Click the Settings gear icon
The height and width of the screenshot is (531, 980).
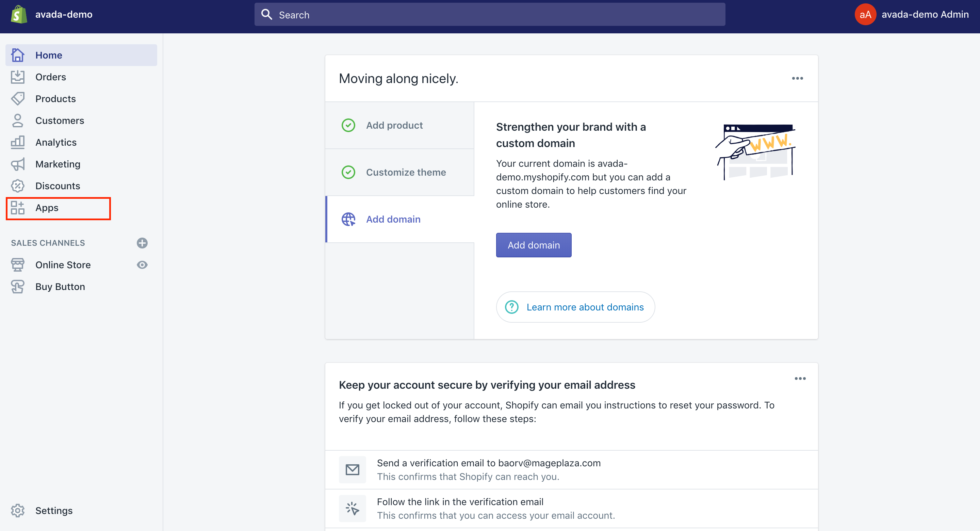(x=17, y=511)
